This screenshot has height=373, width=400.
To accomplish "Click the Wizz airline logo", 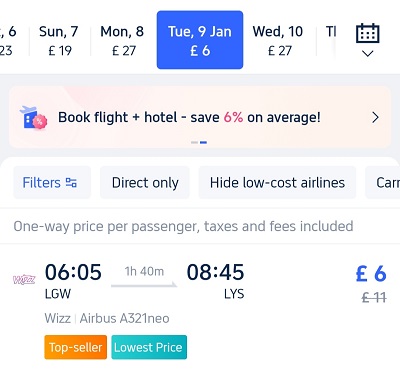I will point(24,279).
